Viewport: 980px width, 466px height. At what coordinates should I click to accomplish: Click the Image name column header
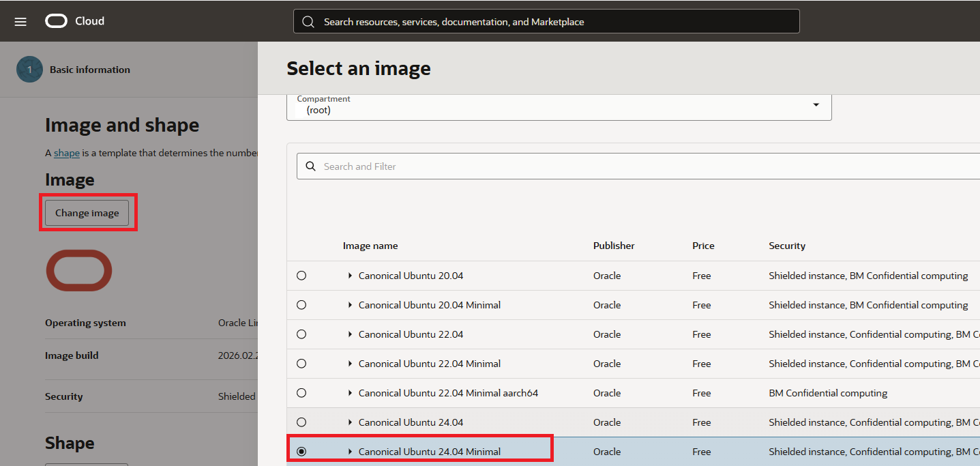click(370, 246)
